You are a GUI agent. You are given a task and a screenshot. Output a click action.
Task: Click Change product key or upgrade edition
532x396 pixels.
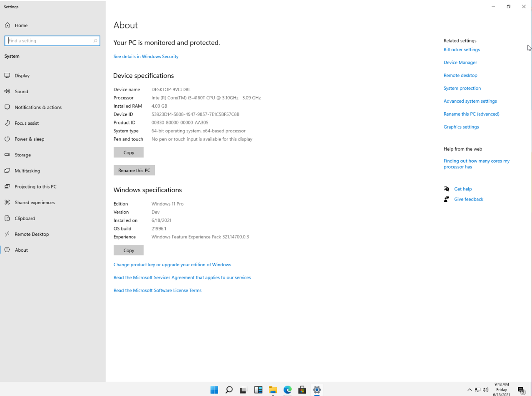(x=172, y=265)
